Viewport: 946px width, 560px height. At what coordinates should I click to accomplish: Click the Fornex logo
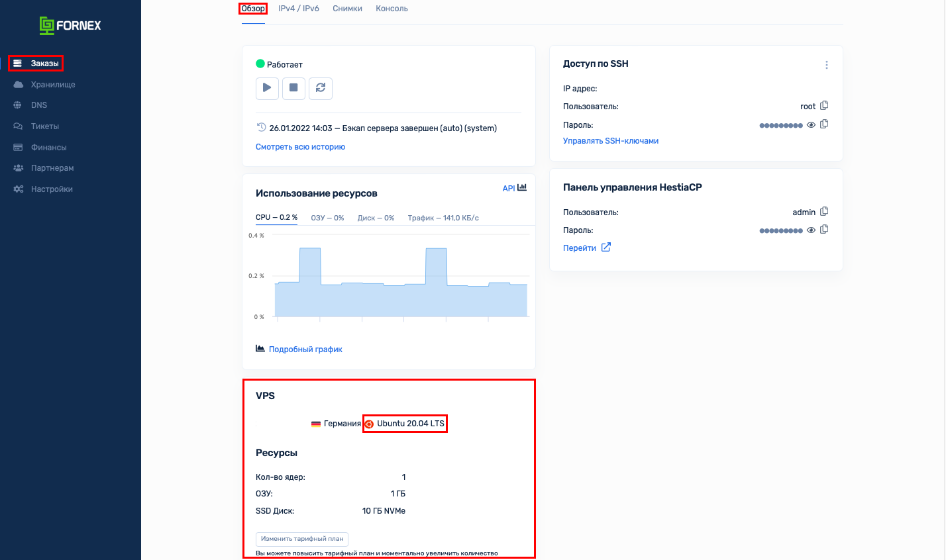pyautogui.click(x=70, y=26)
